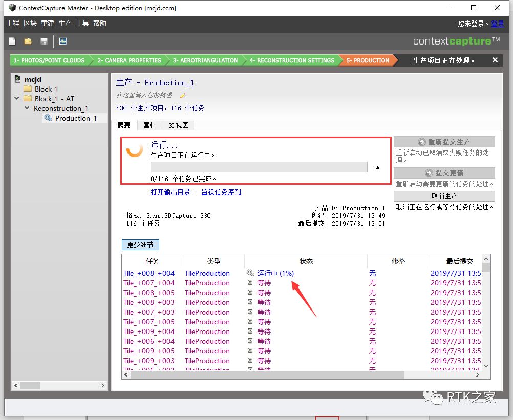
Task: Click the 取消生产 button
Action: [x=444, y=196]
